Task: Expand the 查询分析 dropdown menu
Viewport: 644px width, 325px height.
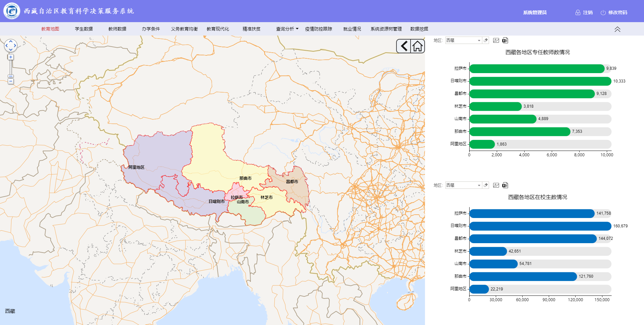Action: coord(287,29)
